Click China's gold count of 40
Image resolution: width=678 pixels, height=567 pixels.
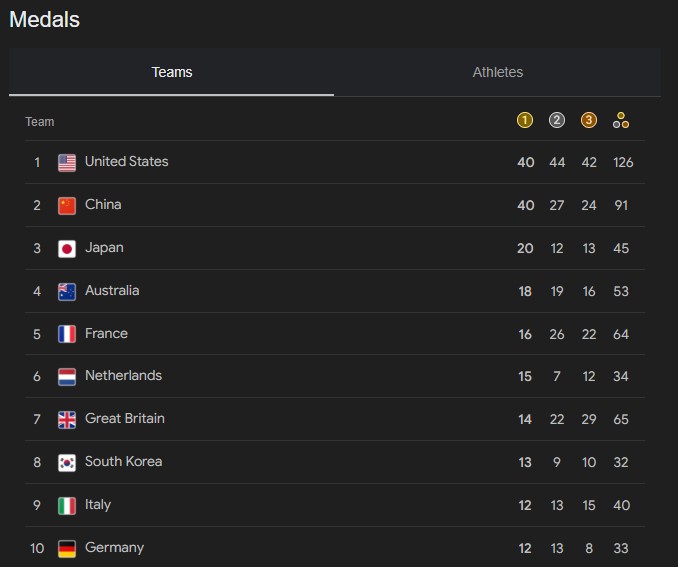(x=525, y=205)
